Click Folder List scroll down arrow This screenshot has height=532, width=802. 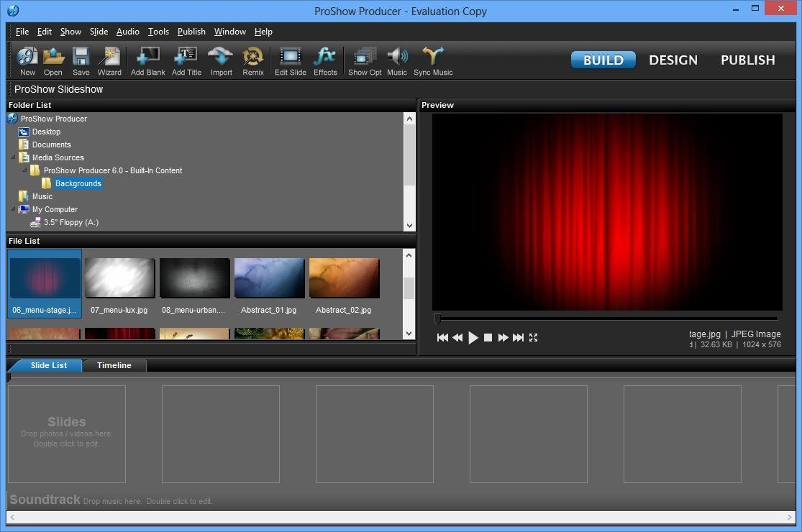[x=409, y=225]
